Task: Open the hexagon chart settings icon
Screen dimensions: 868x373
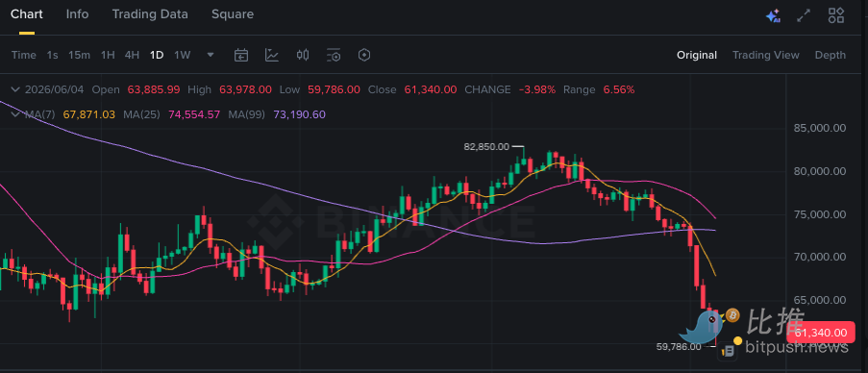Action: 364,55
